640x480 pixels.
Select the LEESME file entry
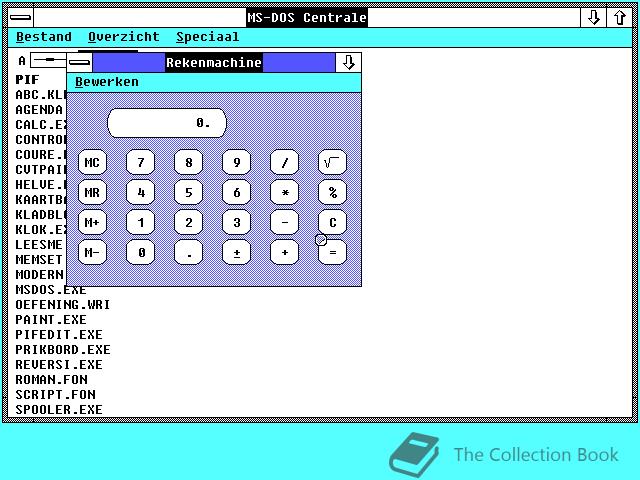[x=39, y=245]
